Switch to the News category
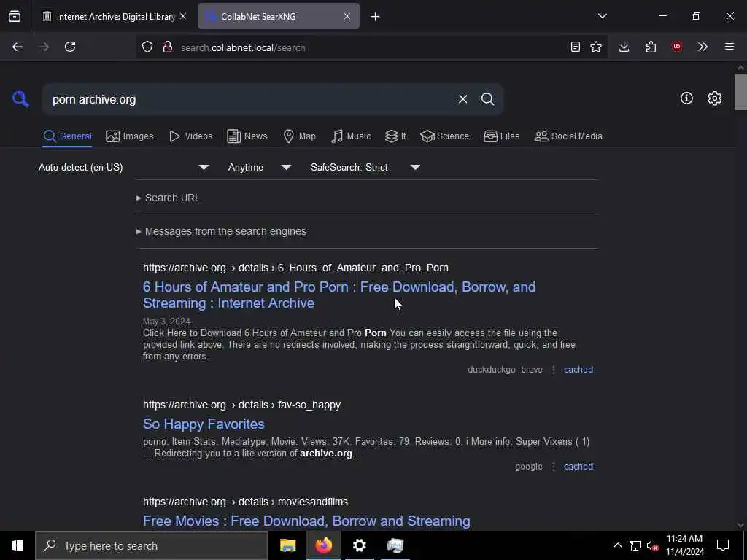747x560 pixels. tap(247, 136)
